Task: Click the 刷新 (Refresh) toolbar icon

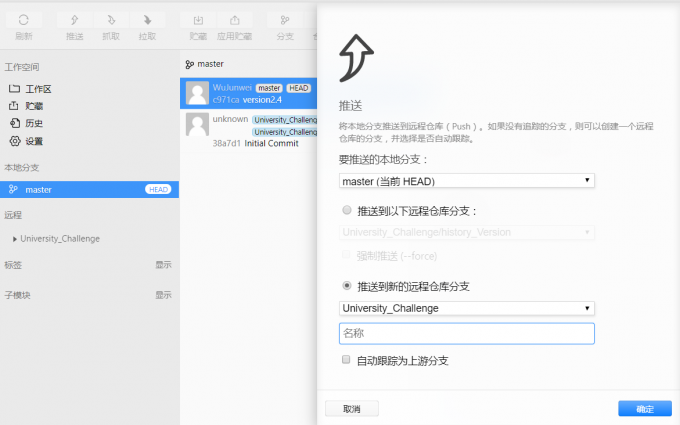Action: click(x=23, y=25)
